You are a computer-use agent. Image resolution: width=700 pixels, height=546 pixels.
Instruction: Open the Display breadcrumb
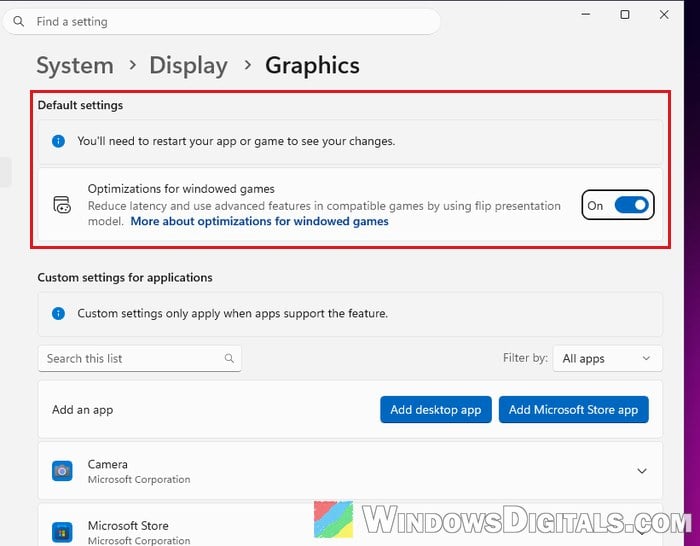(x=188, y=66)
